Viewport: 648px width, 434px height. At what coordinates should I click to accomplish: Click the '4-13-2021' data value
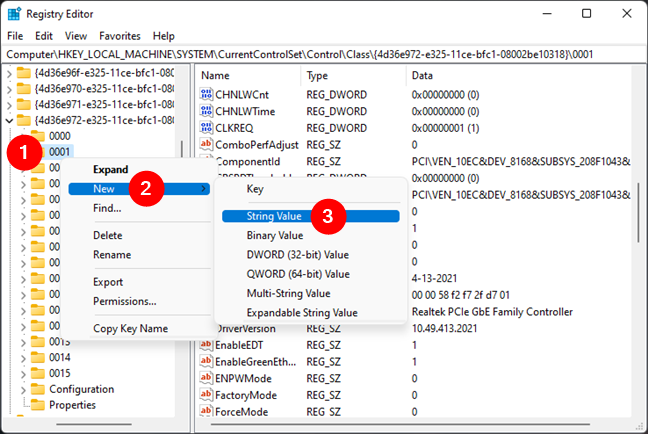pos(434,278)
